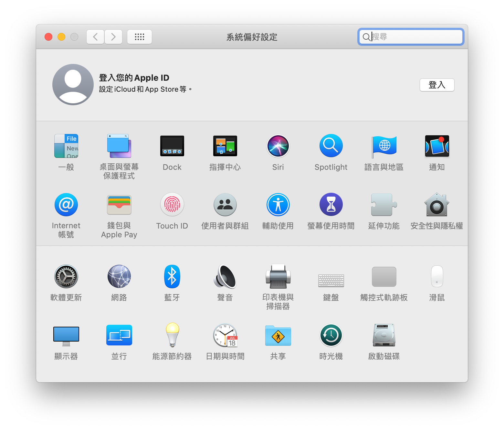The height and width of the screenshot is (430, 504).
Task: Open the Dock preferences icon
Action: 172,146
